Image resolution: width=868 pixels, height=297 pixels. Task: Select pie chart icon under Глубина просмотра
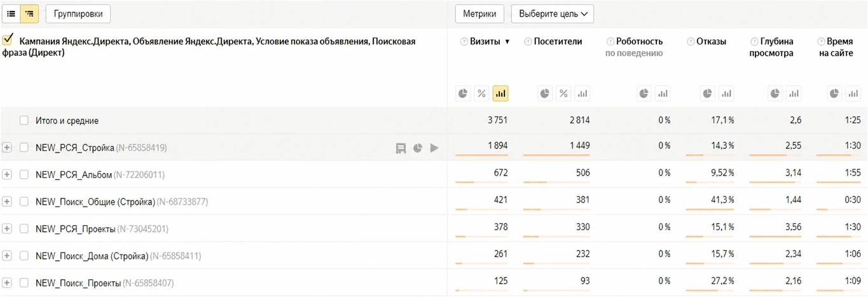(x=775, y=93)
